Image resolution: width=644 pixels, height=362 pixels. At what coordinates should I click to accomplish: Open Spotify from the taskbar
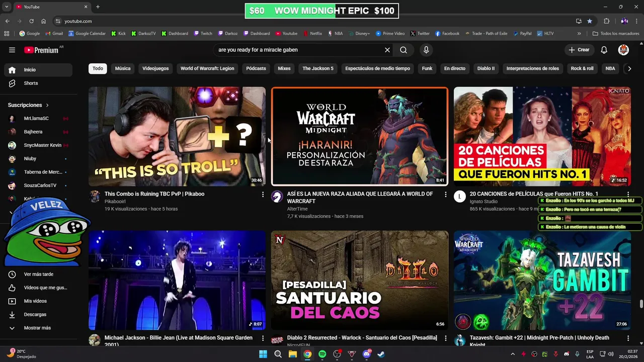tap(323, 354)
